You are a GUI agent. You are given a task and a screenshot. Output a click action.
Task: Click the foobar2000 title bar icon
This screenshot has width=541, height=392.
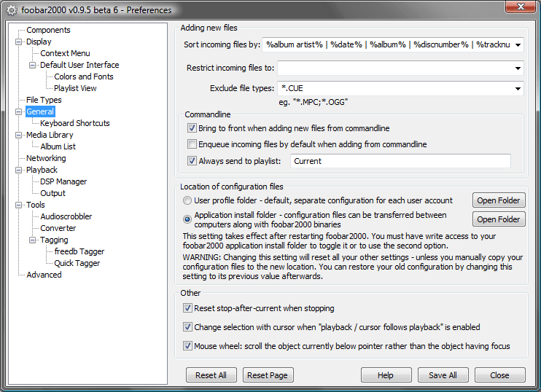(11, 10)
